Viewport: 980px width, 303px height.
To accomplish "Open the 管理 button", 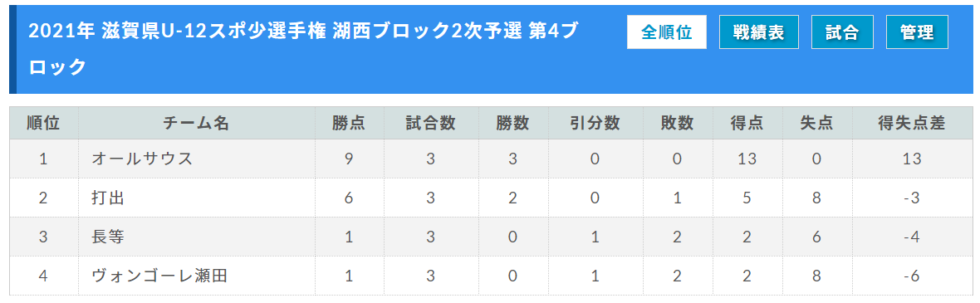I will [917, 32].
